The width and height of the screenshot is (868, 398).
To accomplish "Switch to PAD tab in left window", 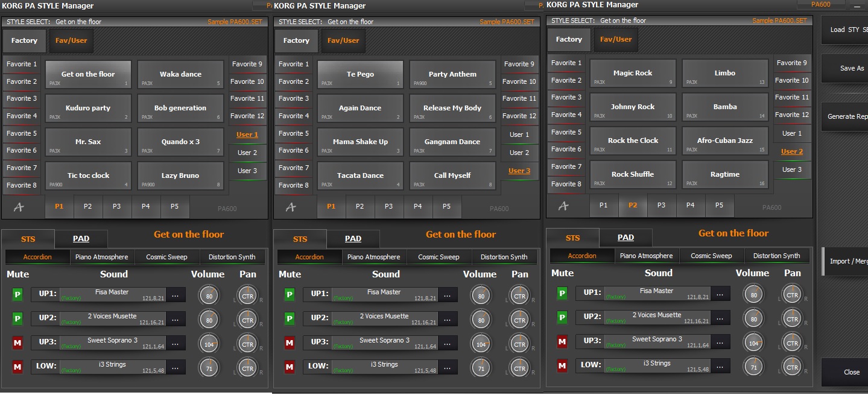I will pos(81,239).
